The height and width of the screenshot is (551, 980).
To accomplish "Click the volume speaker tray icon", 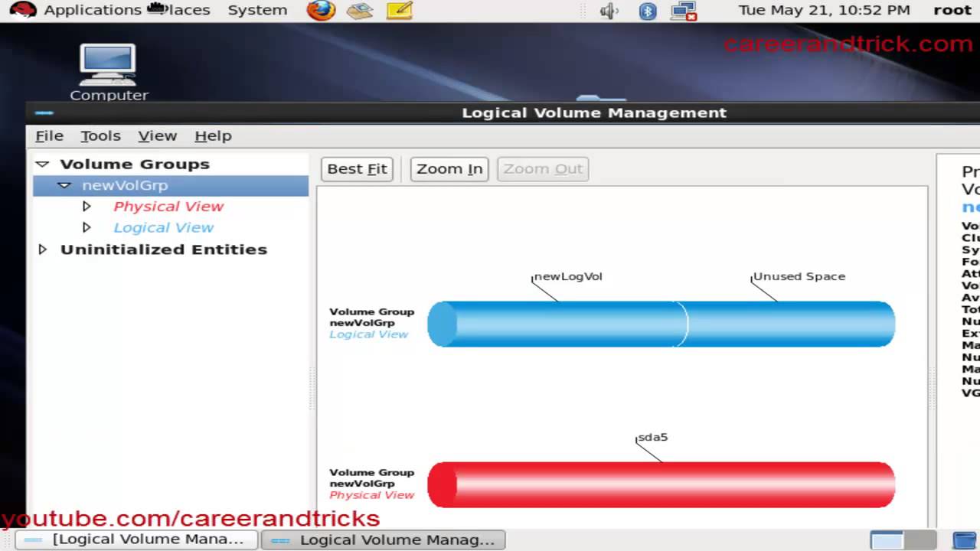I will point(609,11).
